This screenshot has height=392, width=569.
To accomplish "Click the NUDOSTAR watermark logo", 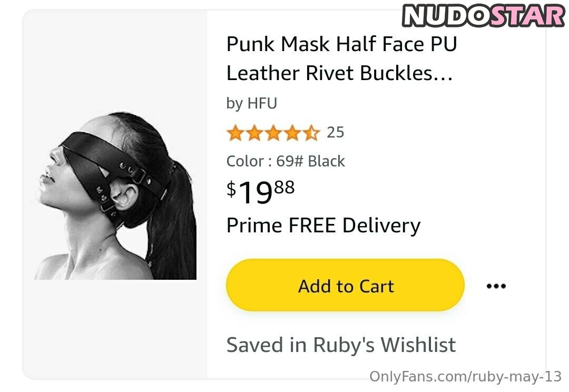I will pyautogui.click(x=483, y=16).
